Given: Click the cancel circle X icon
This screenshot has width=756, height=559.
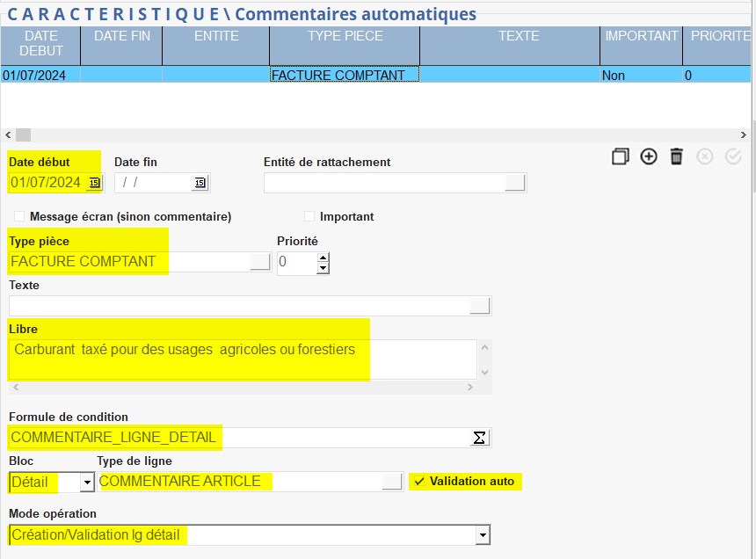Looking at the screenshot, I should coord(704,156).
